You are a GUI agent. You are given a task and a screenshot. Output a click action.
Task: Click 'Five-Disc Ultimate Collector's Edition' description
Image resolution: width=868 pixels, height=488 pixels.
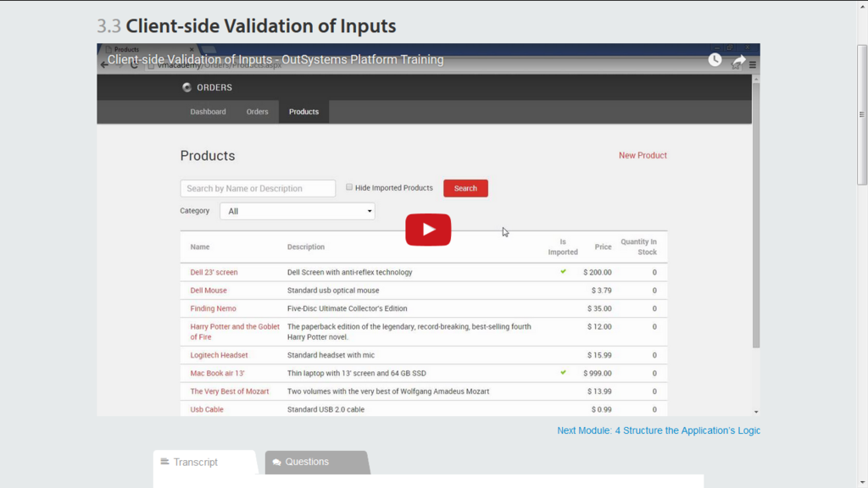(347, 308)
